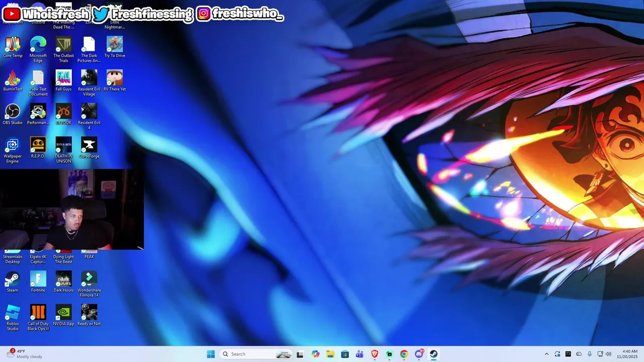Select the Resident Evil 4 icon
This screenshot has height=362, width=644.
[89, 116]
